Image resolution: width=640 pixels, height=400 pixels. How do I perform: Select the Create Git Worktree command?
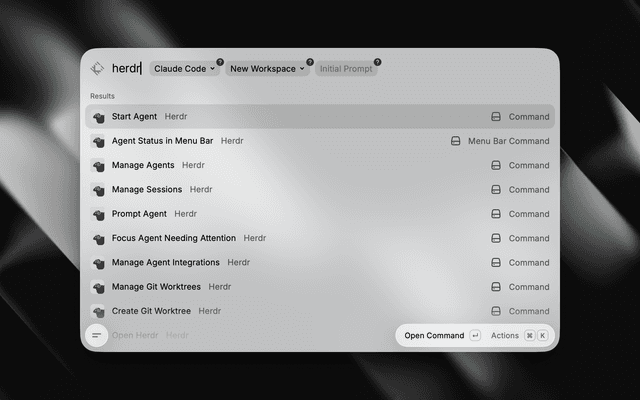320,311
